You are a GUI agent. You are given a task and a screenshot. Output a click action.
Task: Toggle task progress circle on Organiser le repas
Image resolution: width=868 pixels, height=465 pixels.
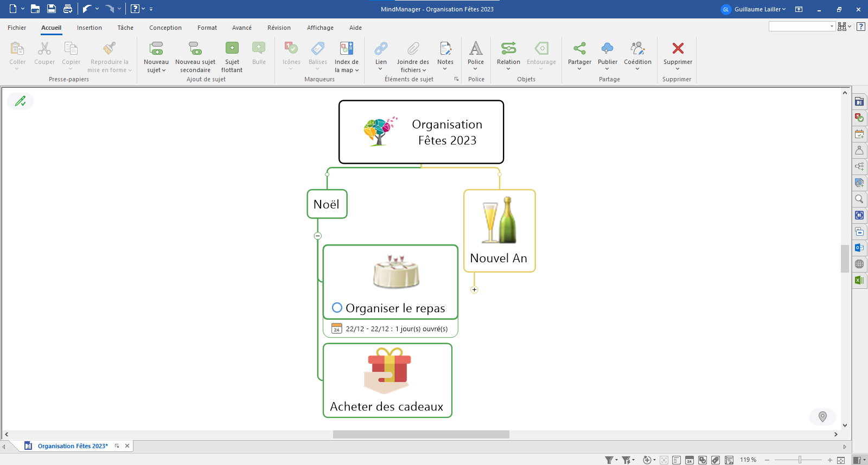pyautogui.click(x=337, y=308)
